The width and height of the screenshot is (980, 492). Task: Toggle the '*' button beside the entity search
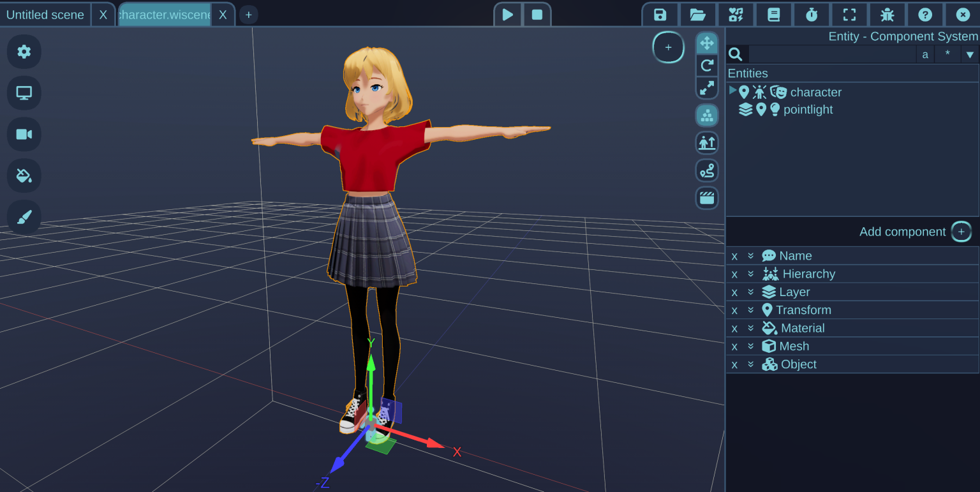(947, 54)
